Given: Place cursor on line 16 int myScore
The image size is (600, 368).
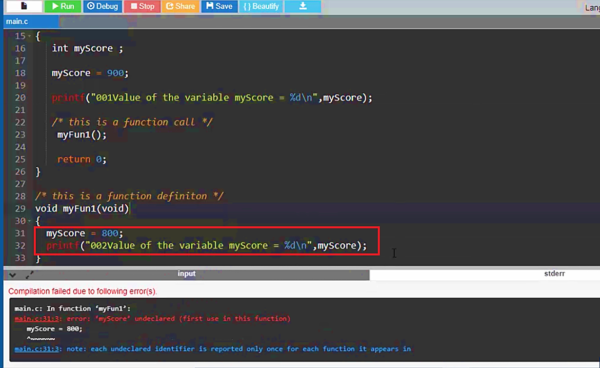Looking at the screenshot, I should (x=88, y=48).
